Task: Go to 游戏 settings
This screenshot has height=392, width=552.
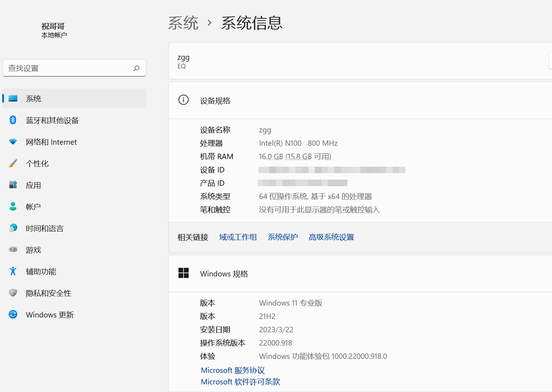Action: (74, 249)
